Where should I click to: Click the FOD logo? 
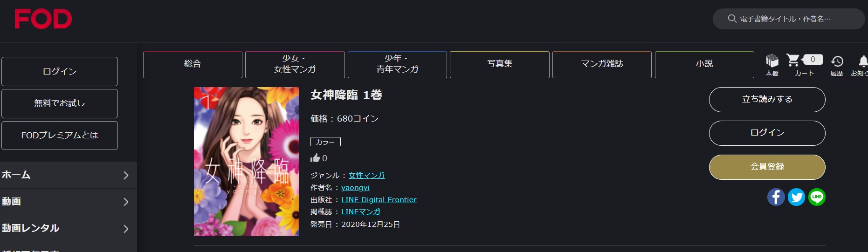(x=43, y=19)
